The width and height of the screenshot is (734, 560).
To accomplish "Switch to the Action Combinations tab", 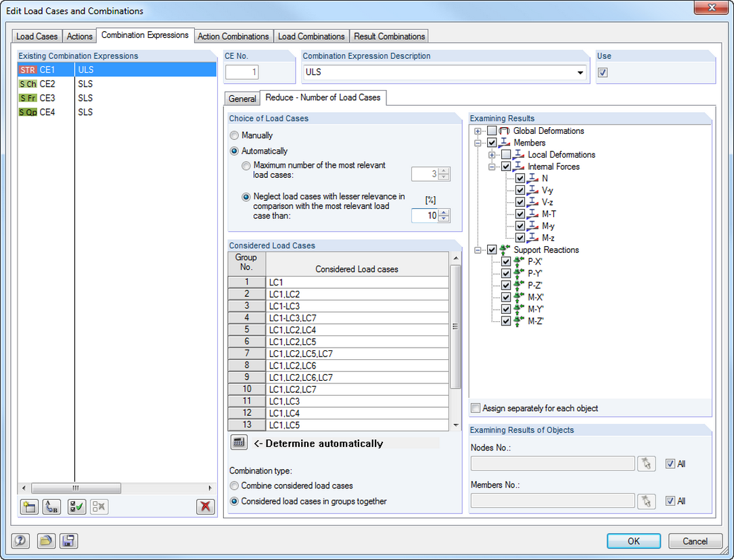I will tap(233, 37).
